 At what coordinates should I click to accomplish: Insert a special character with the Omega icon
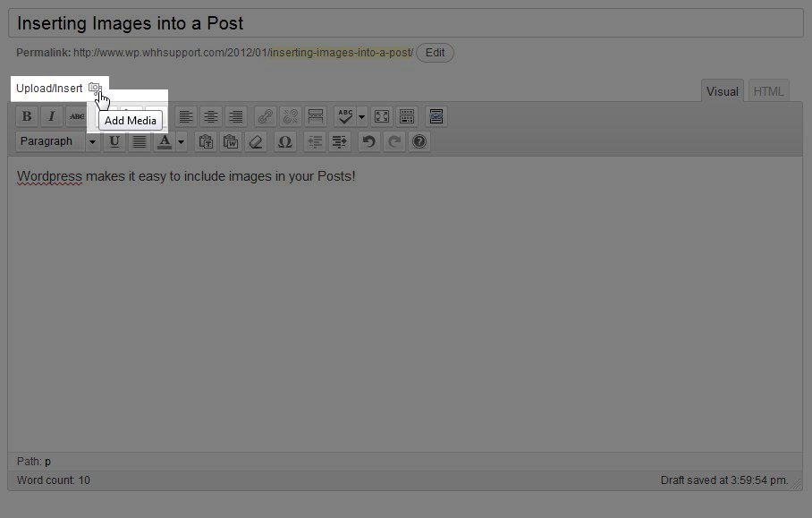[x=285, y=141]
